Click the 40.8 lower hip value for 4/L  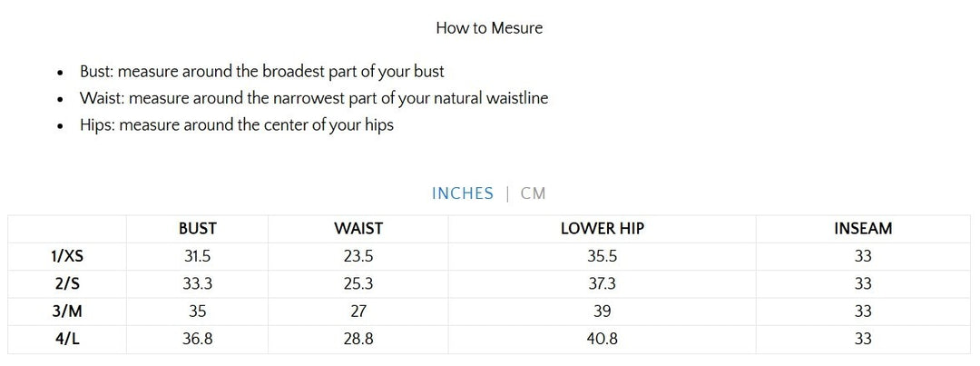tap(602, 339)
